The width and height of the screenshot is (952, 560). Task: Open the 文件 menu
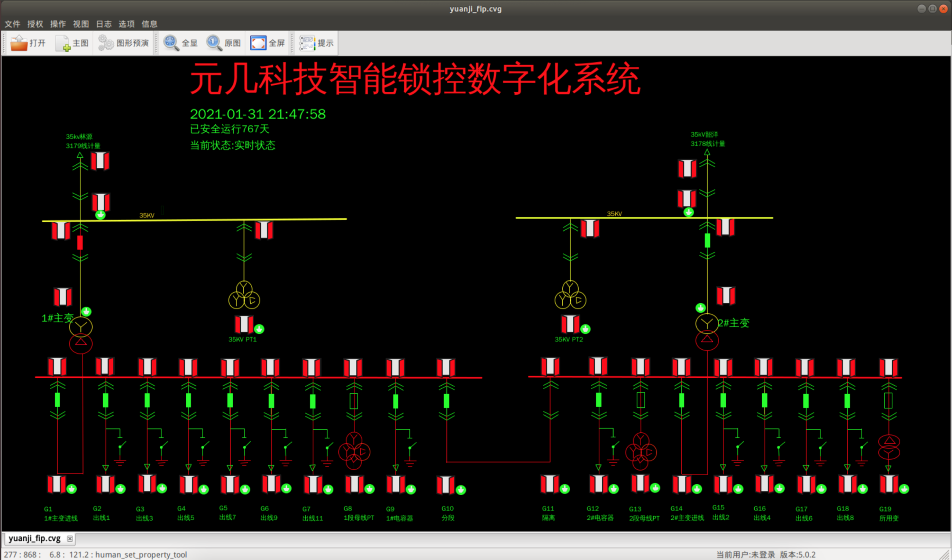12,24
